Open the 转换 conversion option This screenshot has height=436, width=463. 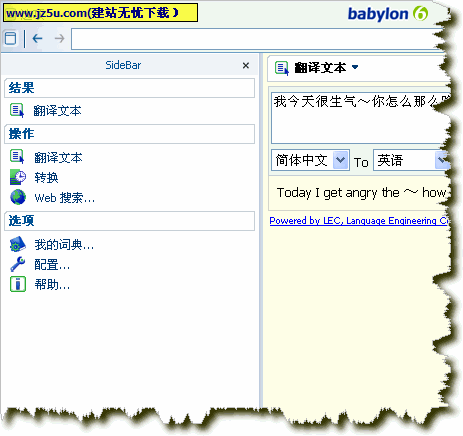[46, 178]
